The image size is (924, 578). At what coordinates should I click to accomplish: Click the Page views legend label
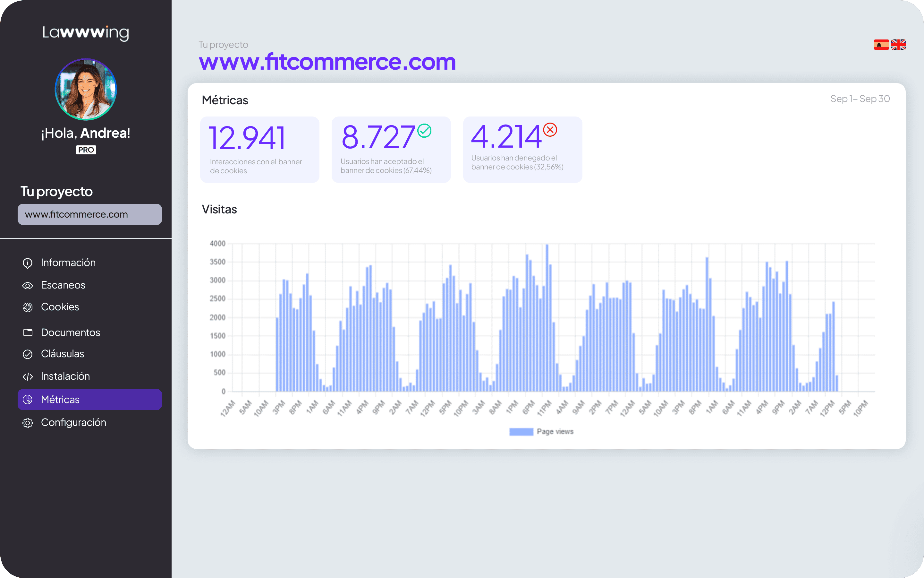[x=555, y=432]
